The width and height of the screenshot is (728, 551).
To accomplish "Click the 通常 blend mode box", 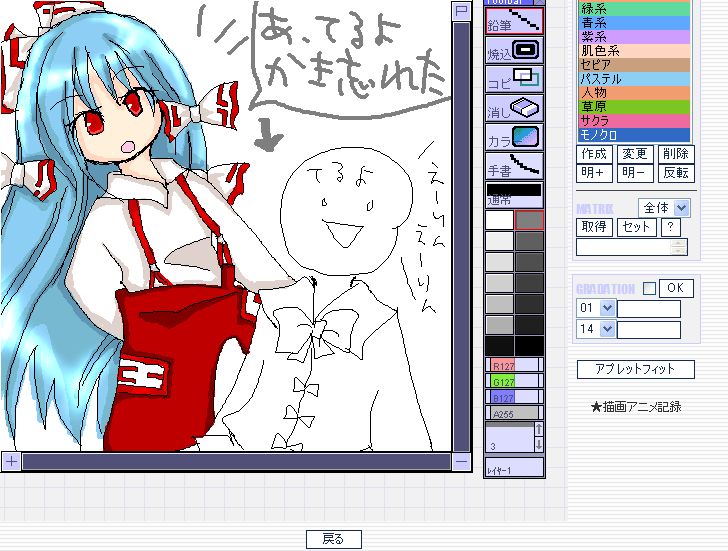I will [514, 194].
